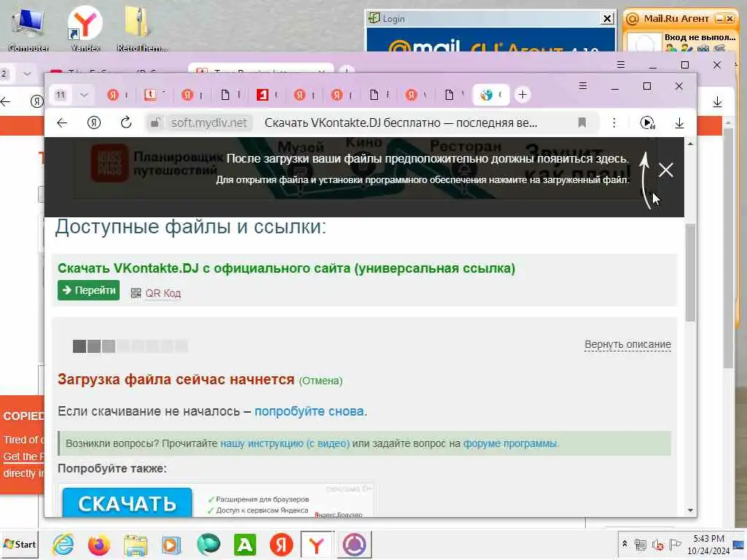Close the Login window
The height and width of the screenshot is (560, 747).
(607, 18)
